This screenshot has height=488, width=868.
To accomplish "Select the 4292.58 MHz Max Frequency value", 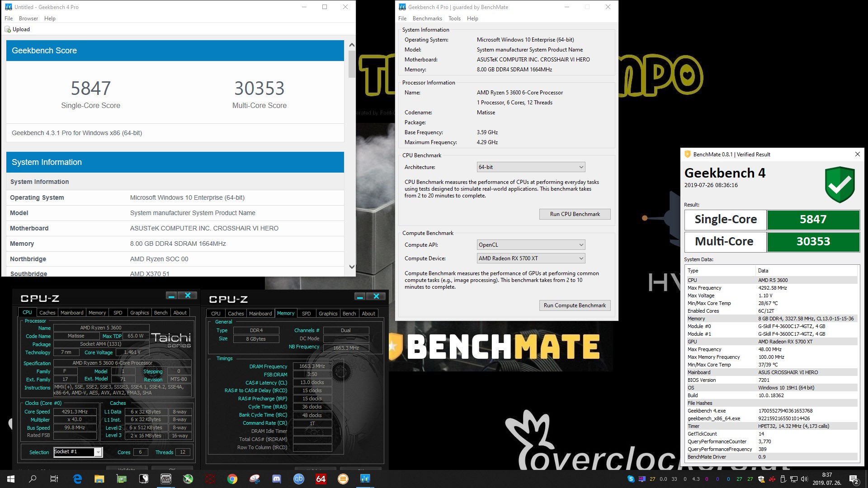I will pos(772,288).
